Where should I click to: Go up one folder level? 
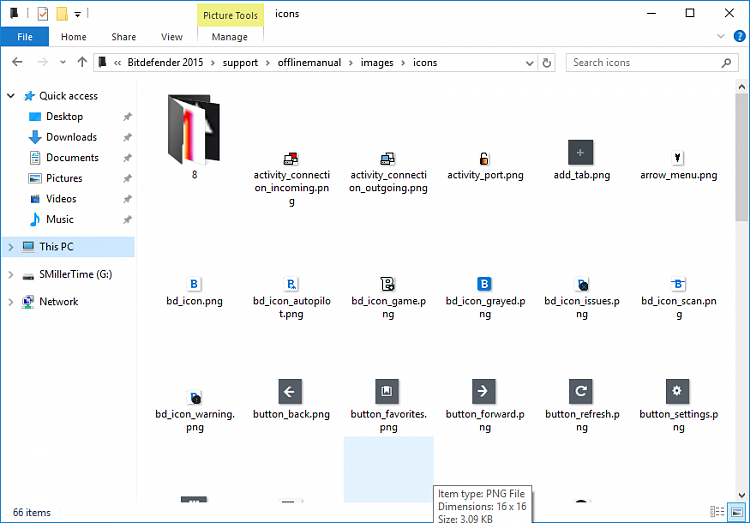(82, 62)
